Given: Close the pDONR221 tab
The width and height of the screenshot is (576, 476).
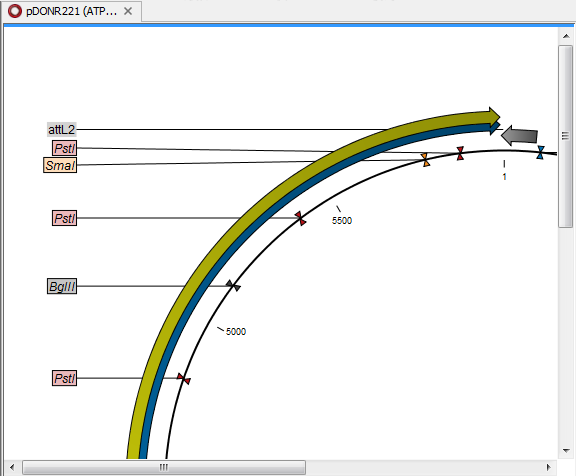Looking at the screenshot, I should pos(128,11).
